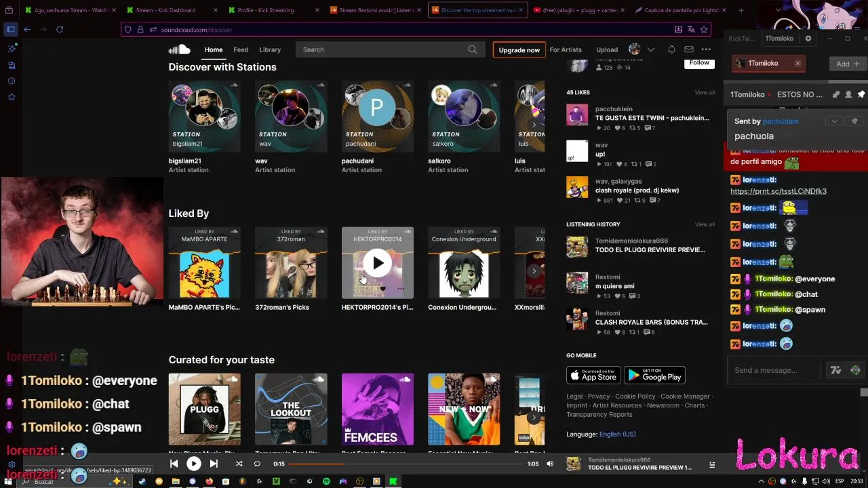Screen dimensions: 868x488
Task: Click the user profile avatar
Action: [x=635, y=49]
